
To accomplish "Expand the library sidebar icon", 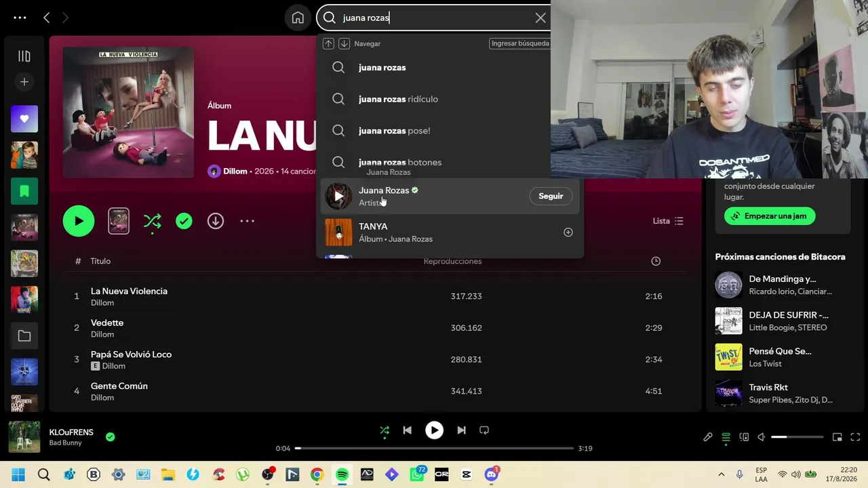I will (24, 56).
